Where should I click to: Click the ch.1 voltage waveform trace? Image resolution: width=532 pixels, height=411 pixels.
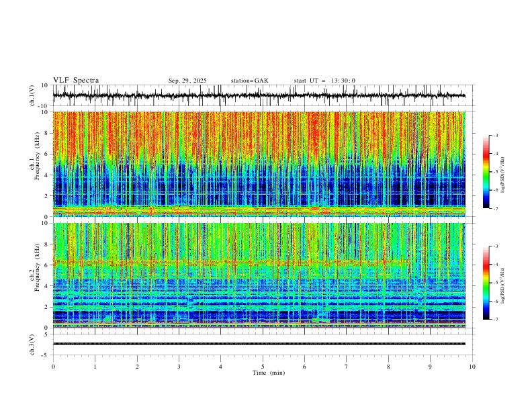(259, 95)
